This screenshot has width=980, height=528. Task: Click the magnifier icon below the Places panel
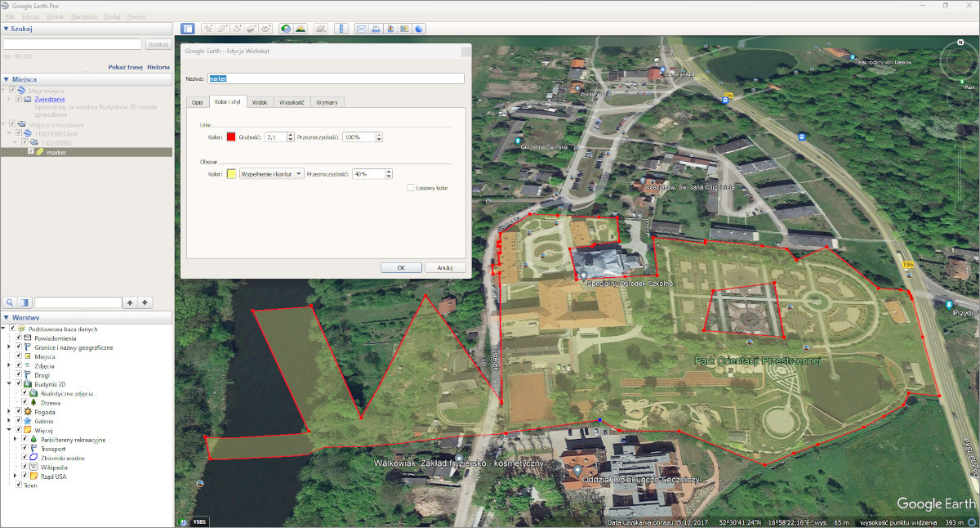[x=10, y=302]
